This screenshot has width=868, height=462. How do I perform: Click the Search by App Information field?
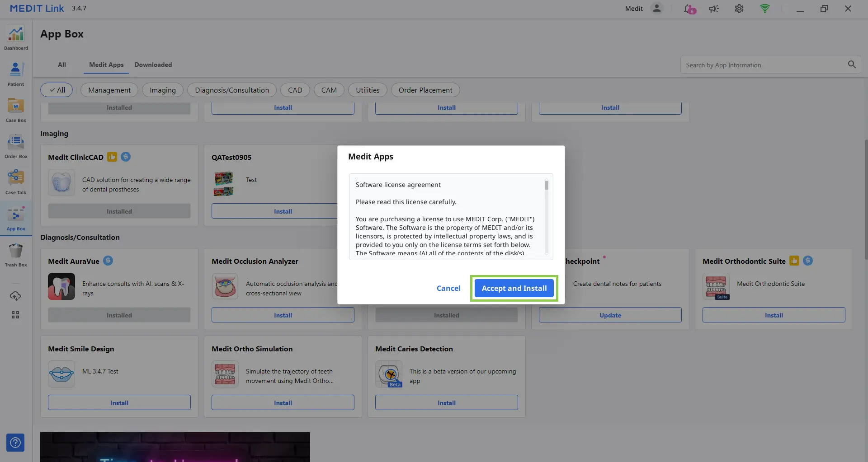[763, 65]
